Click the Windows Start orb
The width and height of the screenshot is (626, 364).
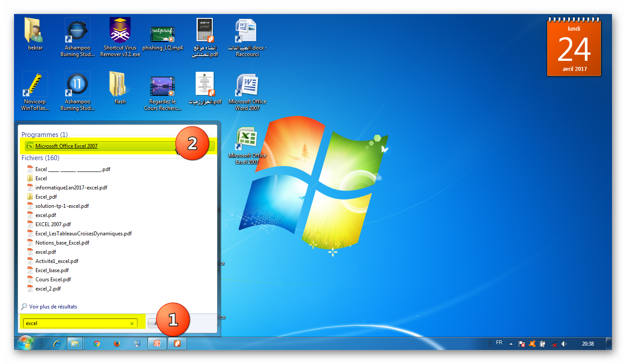(x=25, y=343)
